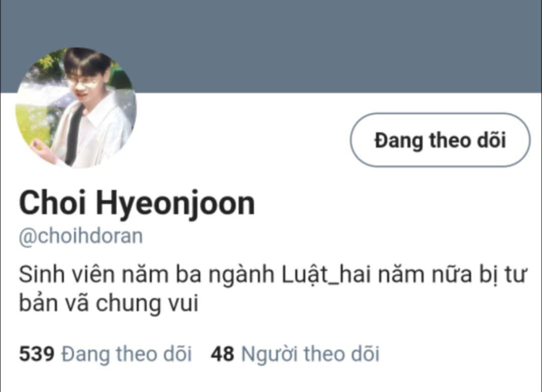Click the @choihdoran handle

80,236
